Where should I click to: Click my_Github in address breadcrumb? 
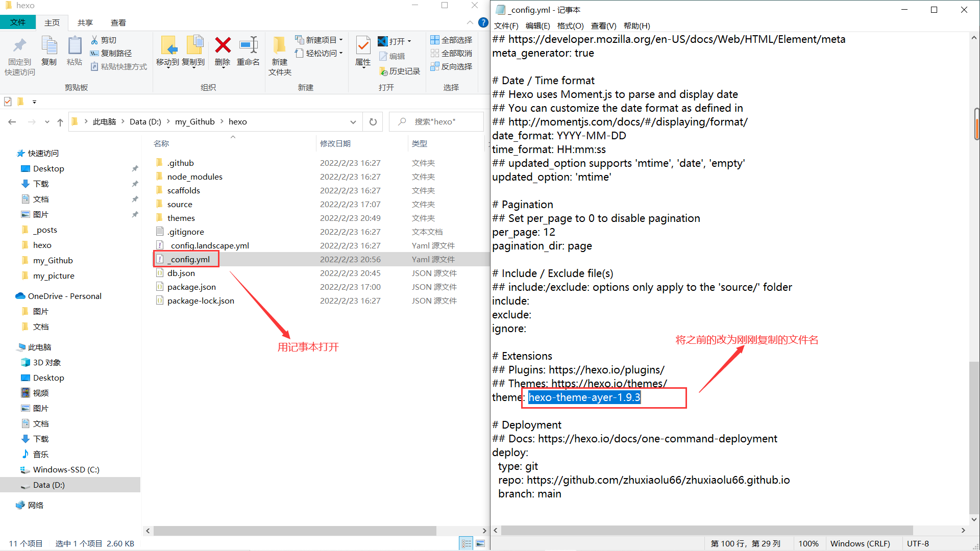pos(195,122)
